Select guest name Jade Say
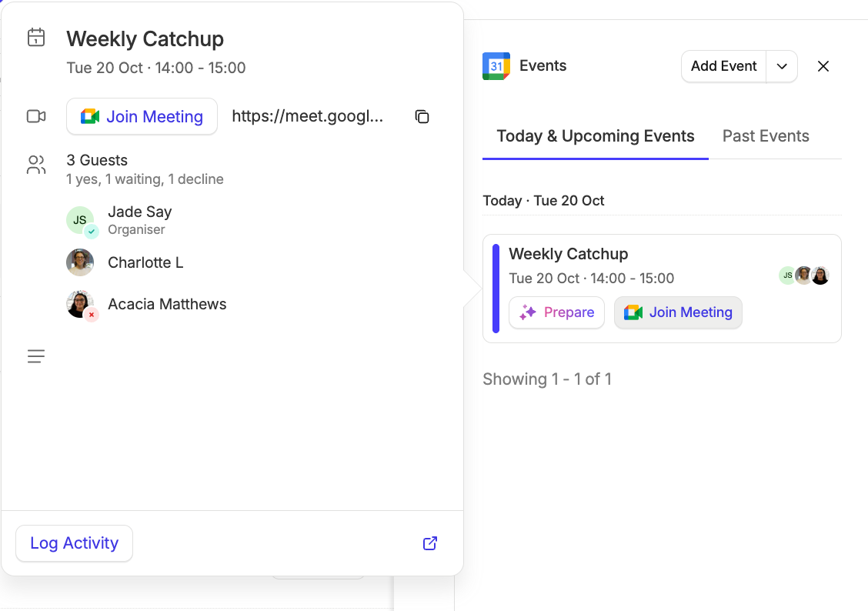This screenshot has width=868, height=611. [x=139, y=212]
